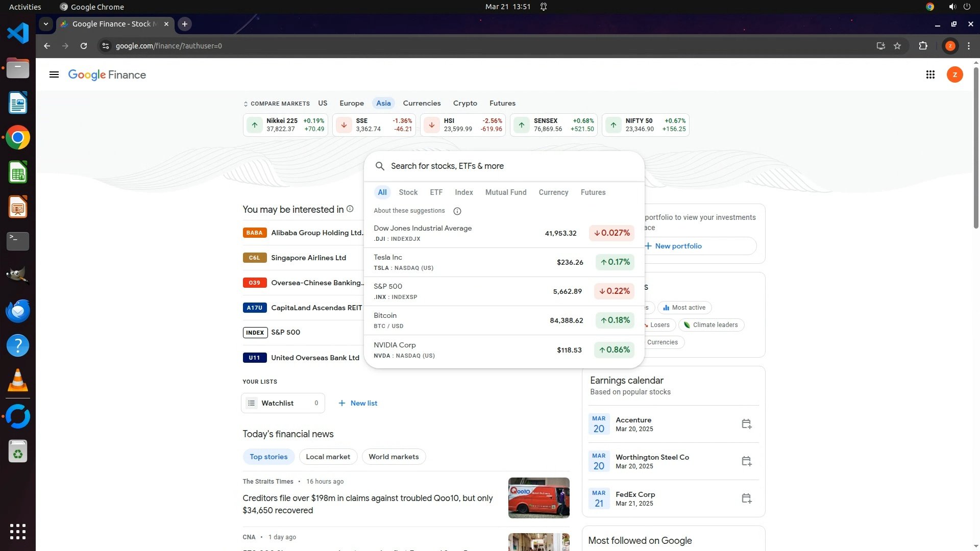
Task: Open Chrome three-dot menu
Action: [x=969, y=46]
